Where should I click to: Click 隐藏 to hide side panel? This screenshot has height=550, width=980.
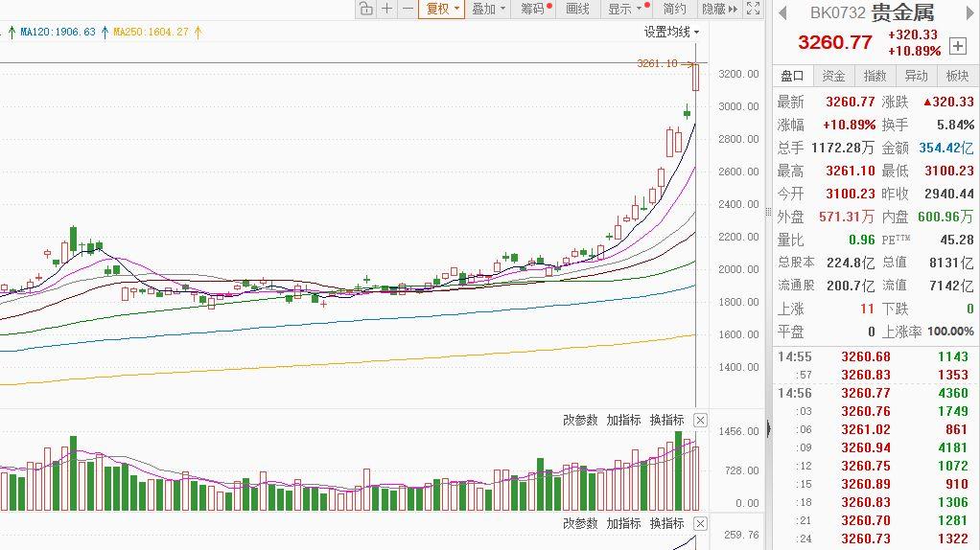(x=719, y=9)
